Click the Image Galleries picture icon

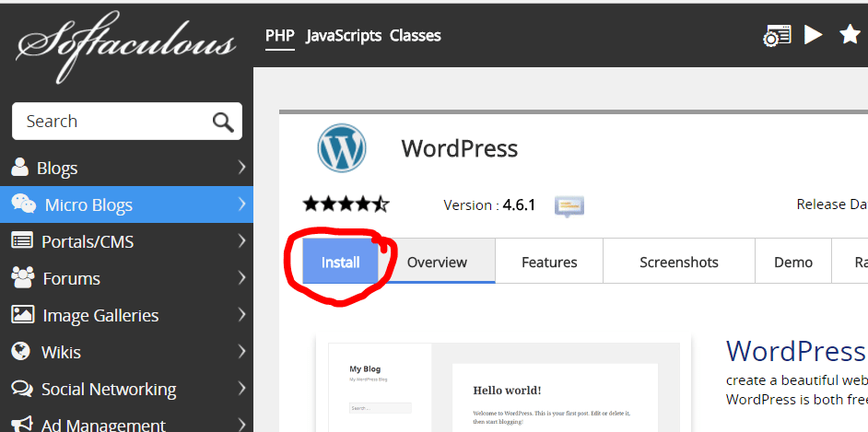point(23,314)
